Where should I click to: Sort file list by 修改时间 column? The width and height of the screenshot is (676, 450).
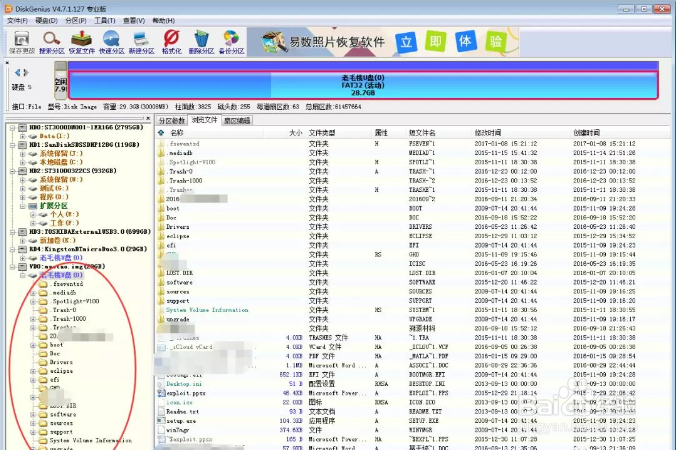(x=488, y=133)
